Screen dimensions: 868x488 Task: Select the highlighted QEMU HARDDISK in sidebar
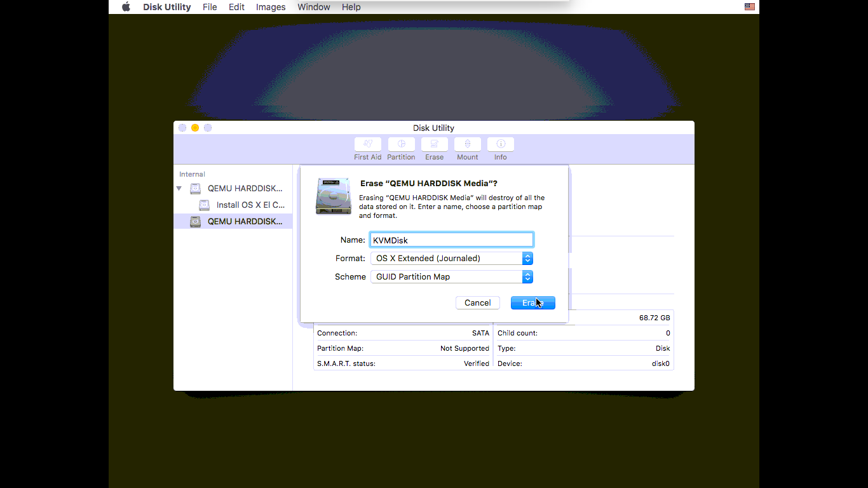245,222
